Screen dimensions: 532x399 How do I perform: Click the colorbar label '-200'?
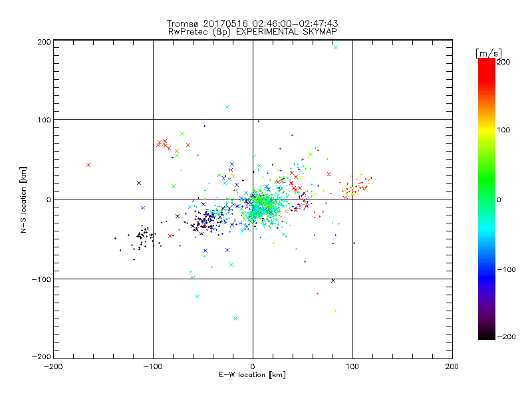506,336
